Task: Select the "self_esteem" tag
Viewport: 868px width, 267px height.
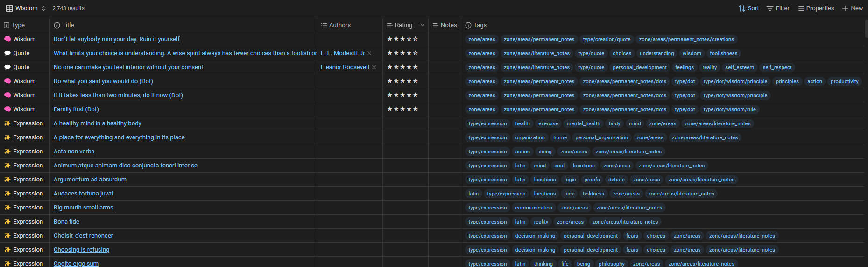Action: pyautogui.click(x=739, y=67)
